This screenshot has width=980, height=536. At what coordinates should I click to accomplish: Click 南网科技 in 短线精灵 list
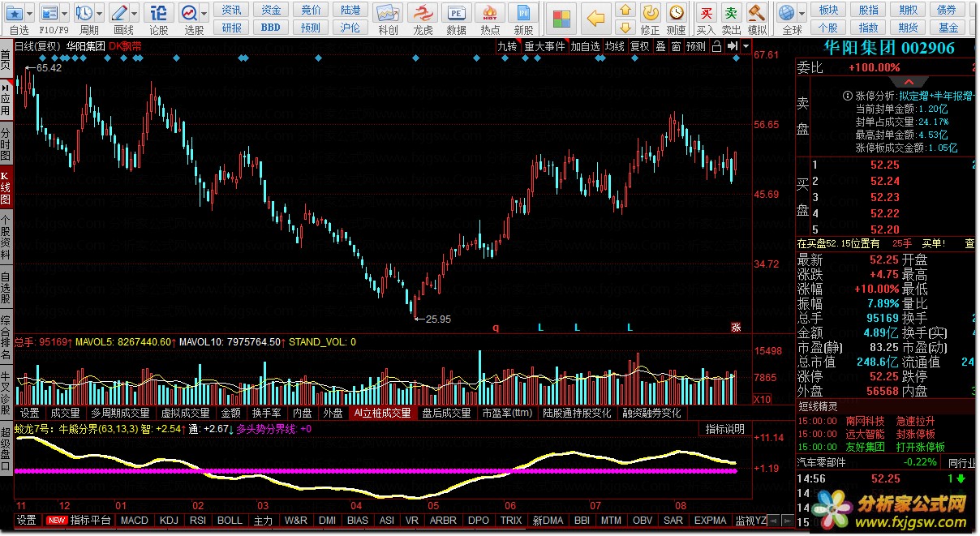click(865, 421)
